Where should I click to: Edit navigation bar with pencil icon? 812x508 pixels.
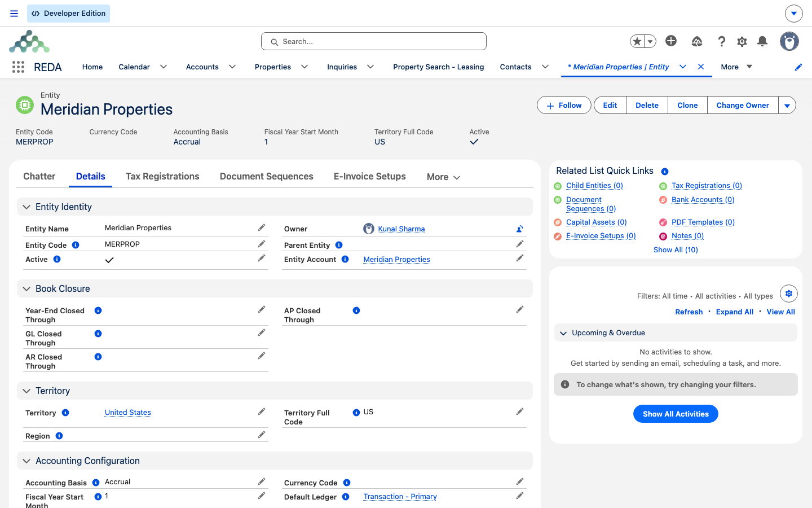[798, 67]
